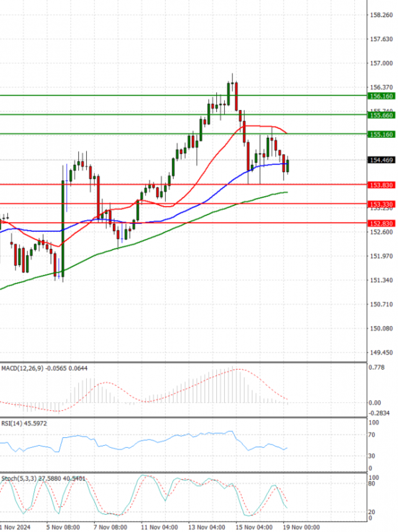This screenshot has width=398, height=532.
Task: Click the 158.260 price axis value
Action: coord(381,15)
